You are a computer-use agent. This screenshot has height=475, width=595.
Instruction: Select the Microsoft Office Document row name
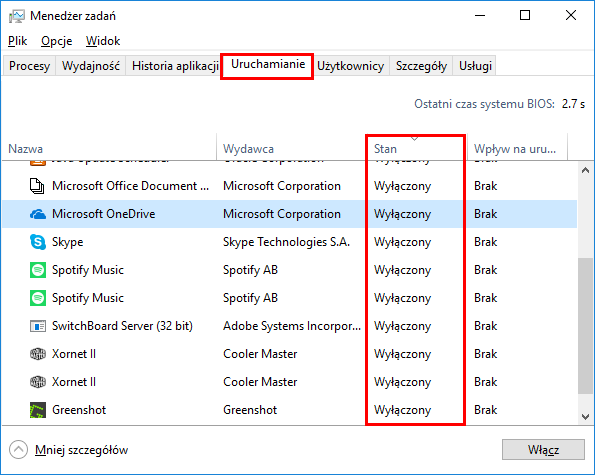[131, 186]
